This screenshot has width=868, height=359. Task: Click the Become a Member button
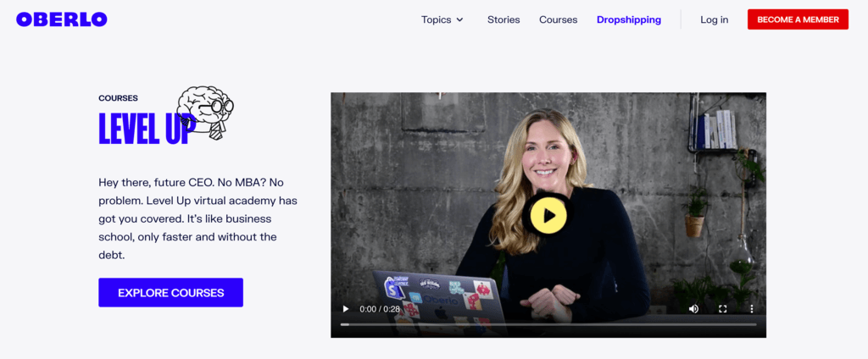point(798,19)
